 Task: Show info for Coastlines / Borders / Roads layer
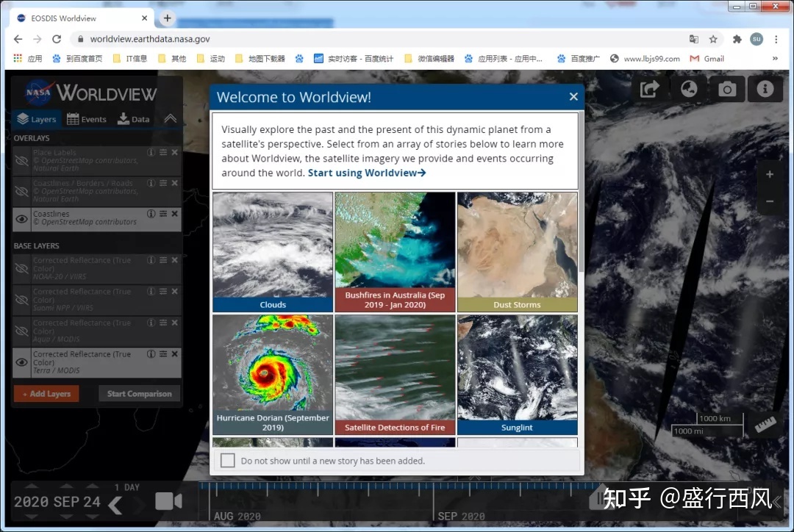[x=151, y=183]
